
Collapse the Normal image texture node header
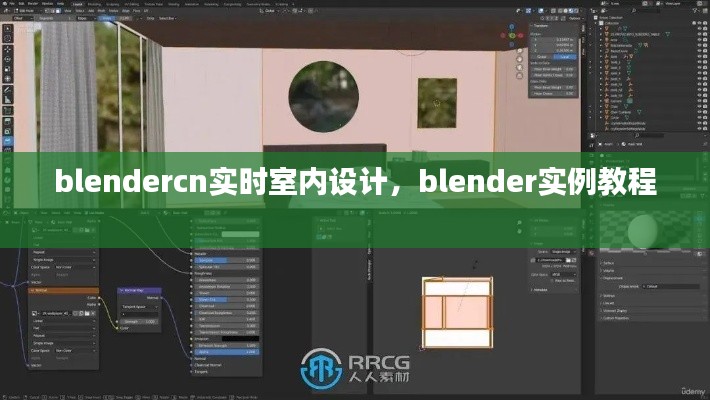[x=33, y=290]
